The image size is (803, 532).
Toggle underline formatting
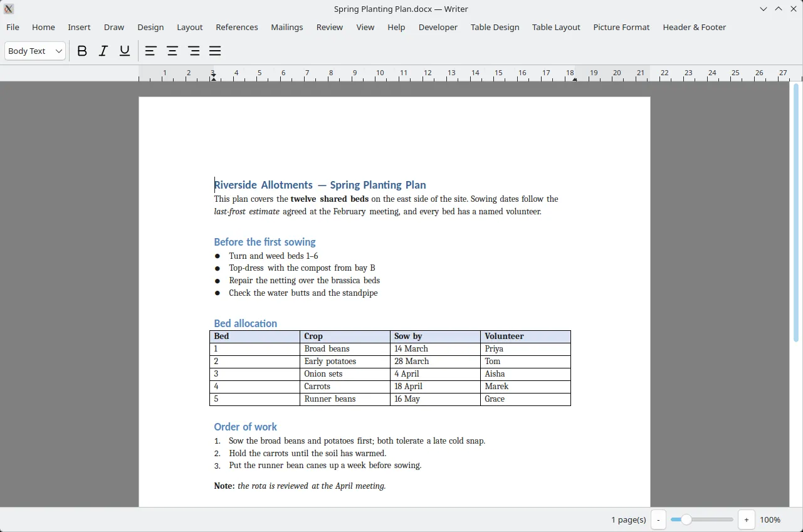(125, 51)
